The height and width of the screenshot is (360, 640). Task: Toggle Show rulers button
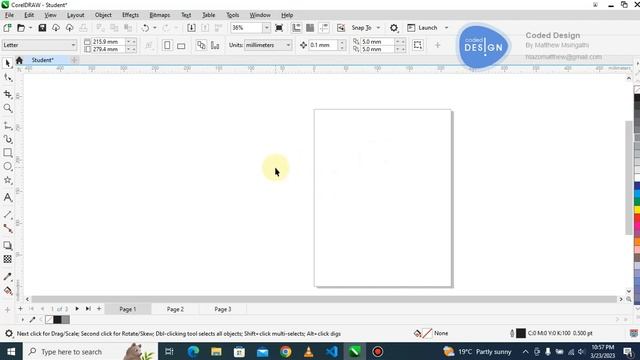click(296, 28)
